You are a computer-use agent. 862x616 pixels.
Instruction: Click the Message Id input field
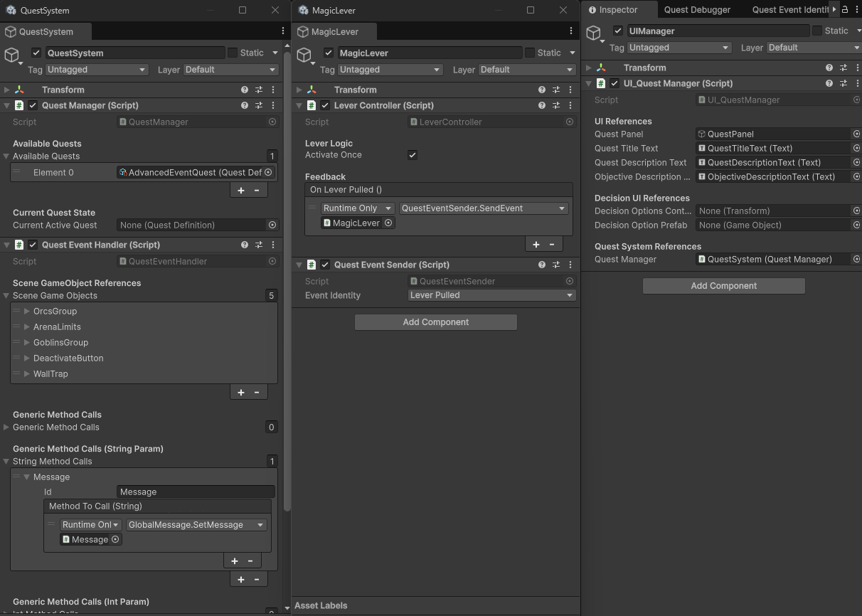coord(195,492)
